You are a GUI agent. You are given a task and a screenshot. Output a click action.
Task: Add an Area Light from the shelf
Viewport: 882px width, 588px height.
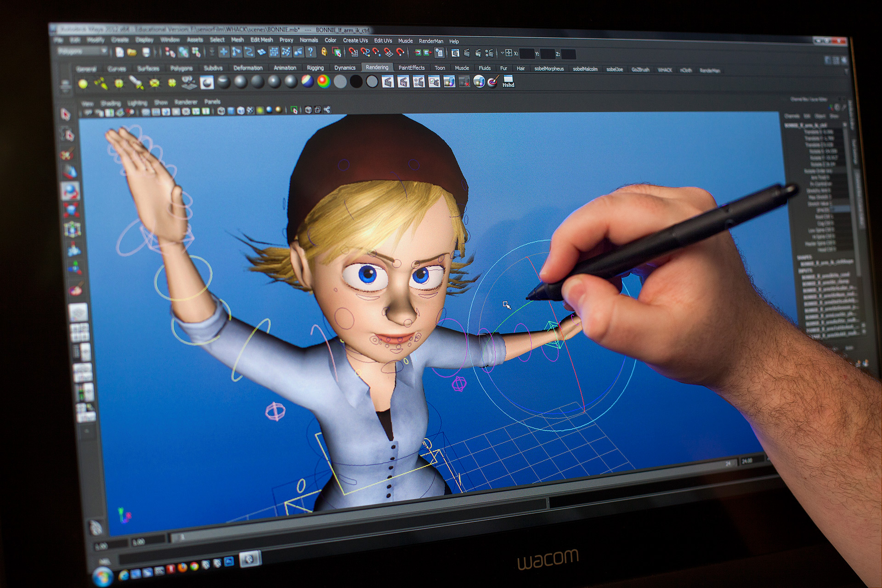point(154,83)
